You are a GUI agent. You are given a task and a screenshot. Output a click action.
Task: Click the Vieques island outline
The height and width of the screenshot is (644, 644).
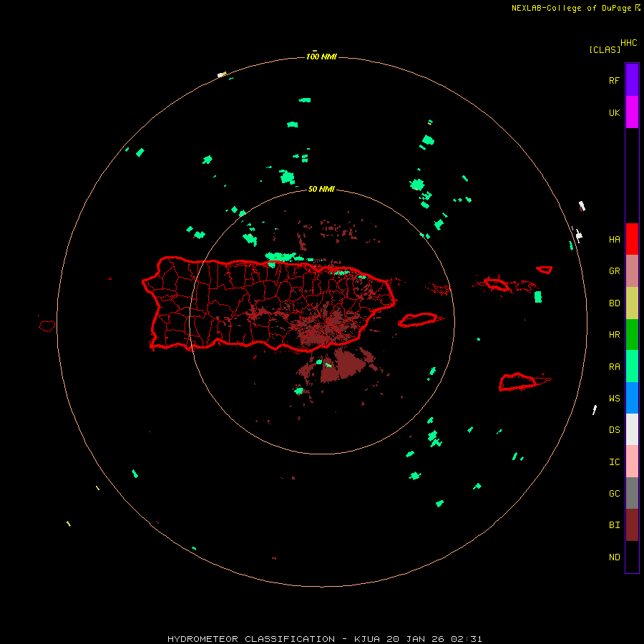[418, 320]
